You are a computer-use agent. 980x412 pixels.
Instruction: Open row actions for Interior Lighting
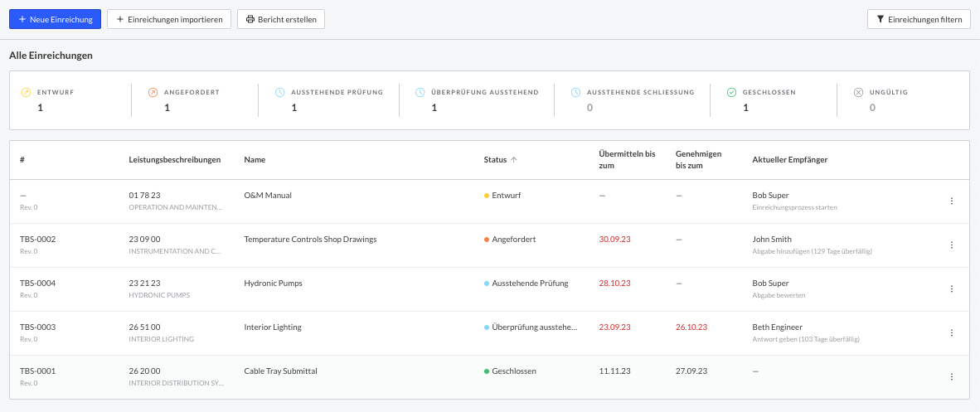click(x=951, y=332)
